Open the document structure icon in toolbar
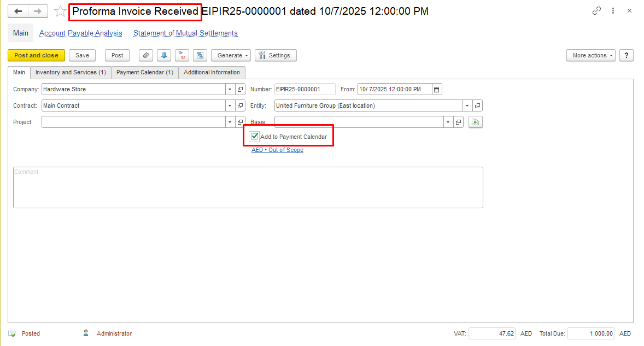The width and height of the screenshot is (644, 346). (200, 55)
